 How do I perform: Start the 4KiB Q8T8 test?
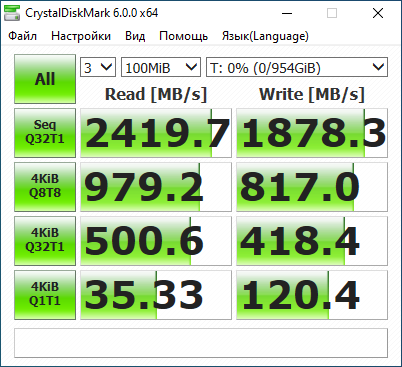pyautogui.click(x=45, y=187)
